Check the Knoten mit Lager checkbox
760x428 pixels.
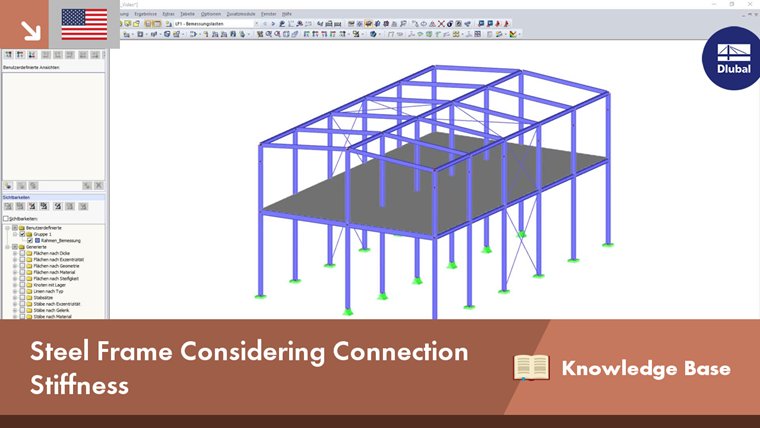22,285
